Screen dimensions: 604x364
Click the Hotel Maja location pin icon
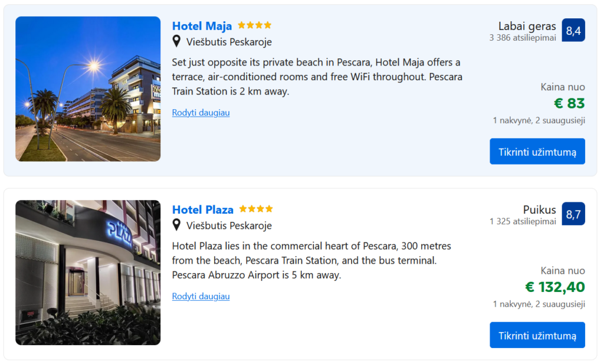(176, 41)
